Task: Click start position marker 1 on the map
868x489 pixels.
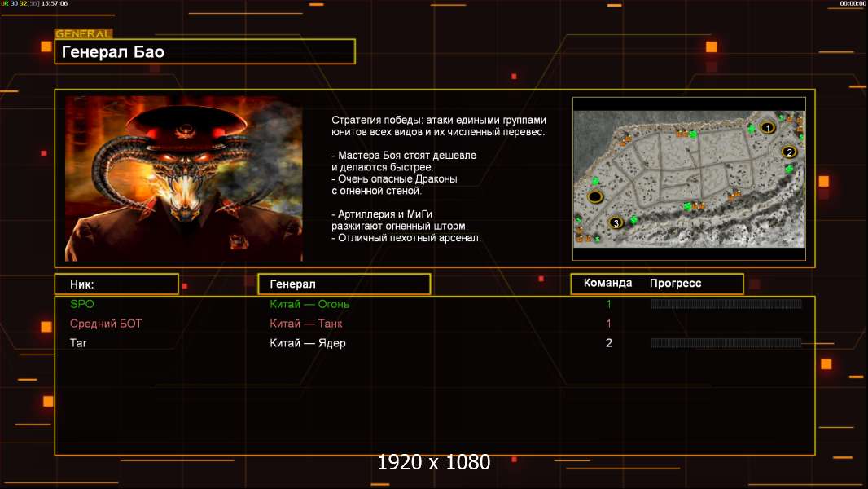Action: click(x=767, y=128)
